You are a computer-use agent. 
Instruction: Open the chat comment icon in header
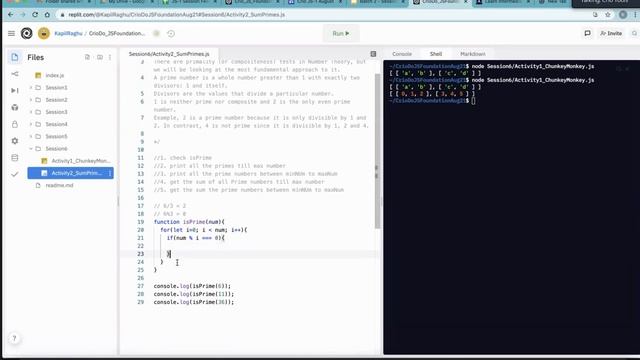[x=587, y=33]
